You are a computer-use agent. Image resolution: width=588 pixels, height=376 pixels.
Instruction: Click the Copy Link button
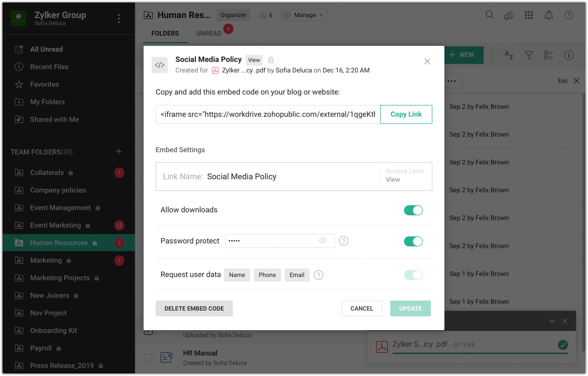click(x=406, y=114)
